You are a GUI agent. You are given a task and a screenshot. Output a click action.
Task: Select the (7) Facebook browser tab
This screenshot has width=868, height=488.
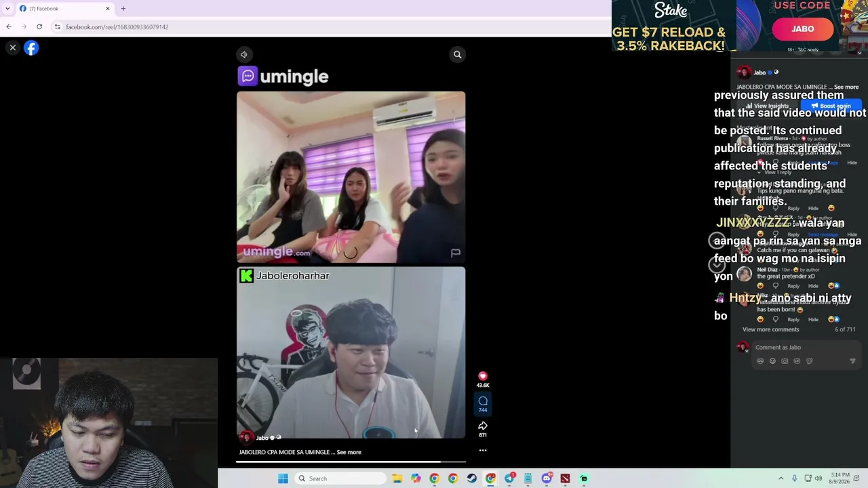63,9
